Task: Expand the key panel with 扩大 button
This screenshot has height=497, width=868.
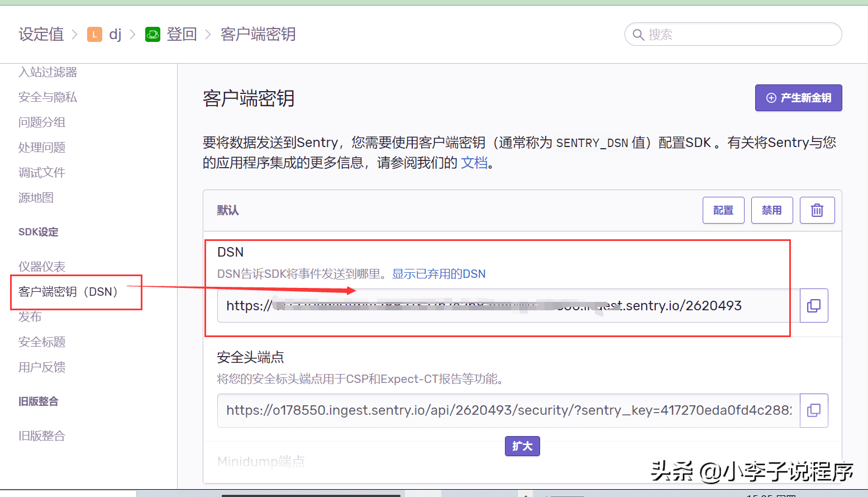Action: pyautogui.click(x=522, y=446)
